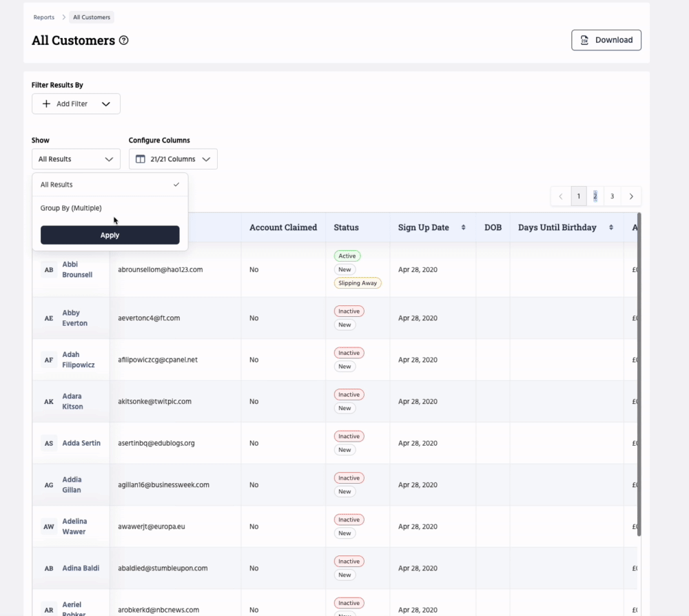This screenshot has width=689, height=616.
Task: Open the Add Filter dropdown
Action: point(76,104)
